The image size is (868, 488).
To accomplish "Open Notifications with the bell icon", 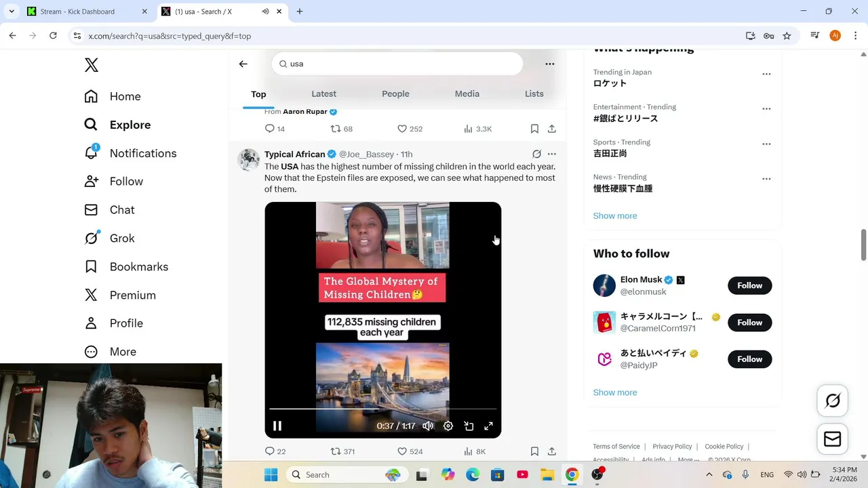I will (130, 153).
